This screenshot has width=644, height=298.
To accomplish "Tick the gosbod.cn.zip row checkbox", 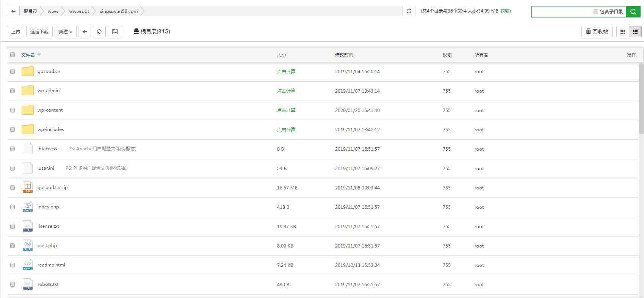I will [x=13, y=188].
